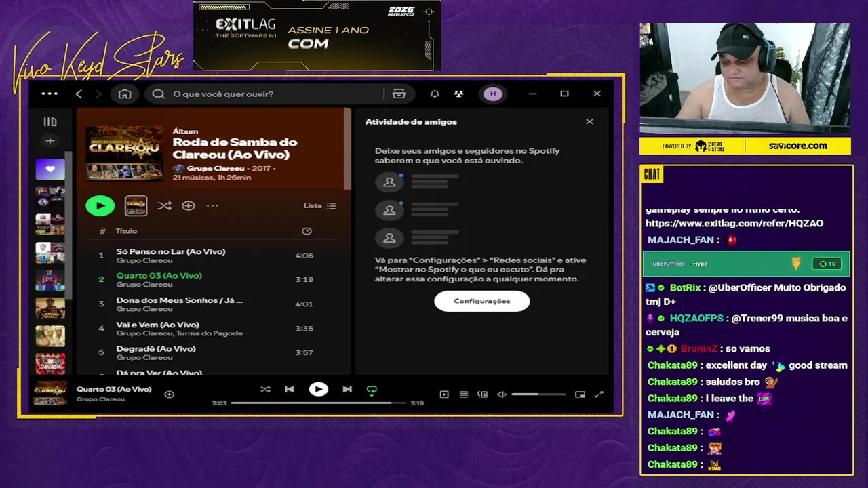The height and width of the screenshot is (488, 868).
Task: Click the now-playing album cover thumbnail
Action: click(50, 394)
